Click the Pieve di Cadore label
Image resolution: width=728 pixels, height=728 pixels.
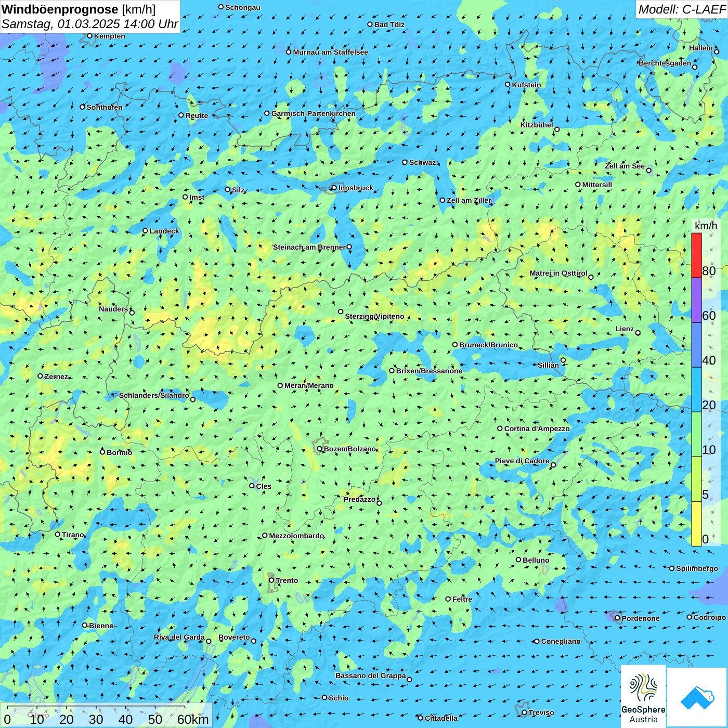pos(522,461)
